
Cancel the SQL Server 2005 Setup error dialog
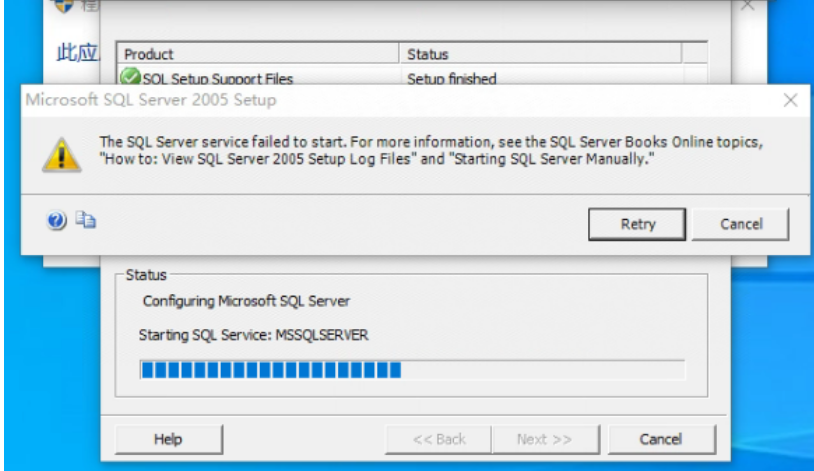[741, 224]
